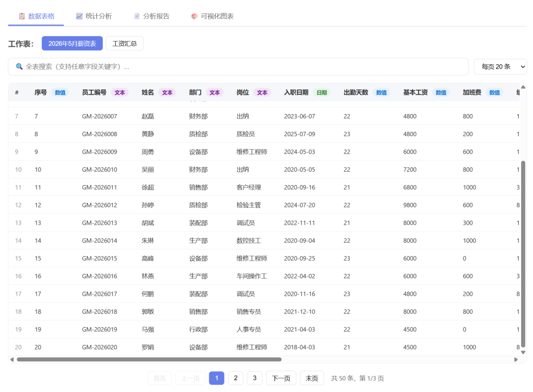Click the horizontal scrollbar thumb

pos(149,359)
